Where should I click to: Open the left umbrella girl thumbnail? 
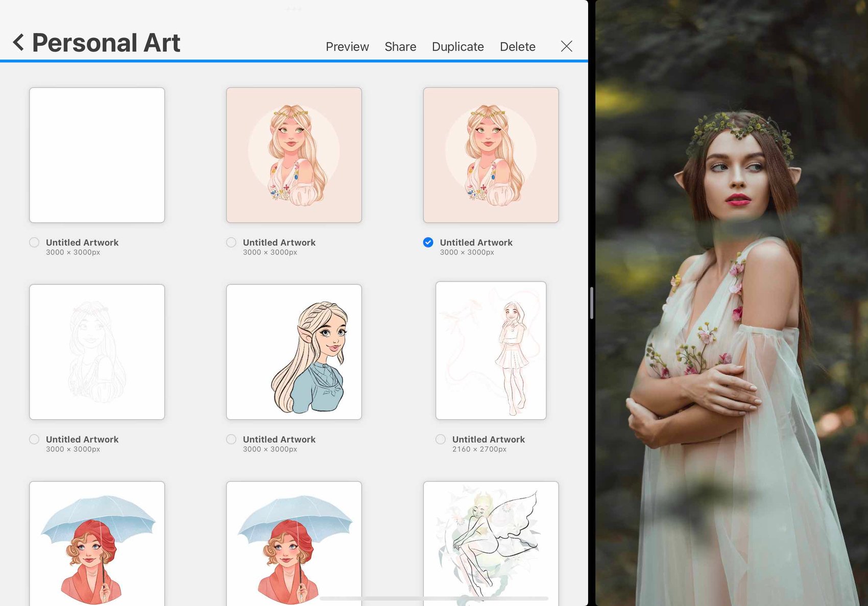pyautogui.click(x=97, y=543)
